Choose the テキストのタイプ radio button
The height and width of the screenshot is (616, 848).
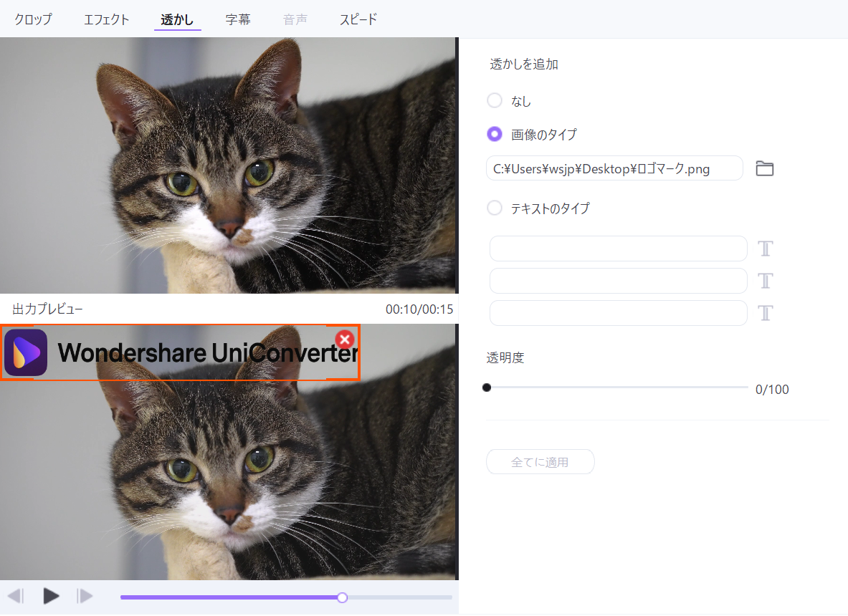tap(495, 208)
